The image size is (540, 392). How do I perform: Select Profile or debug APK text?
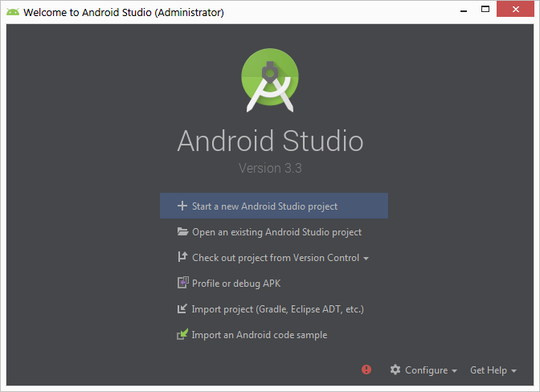point(236,284)
